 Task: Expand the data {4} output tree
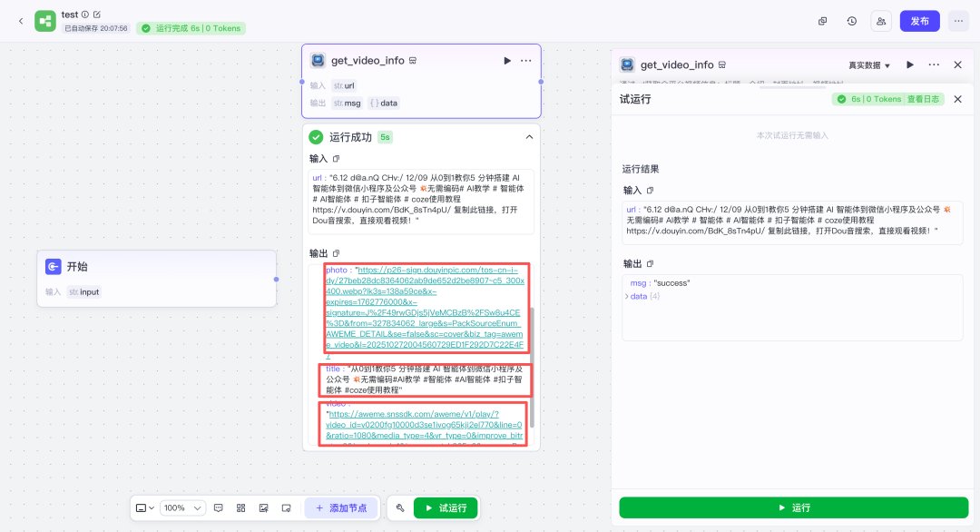coord(626,297)
